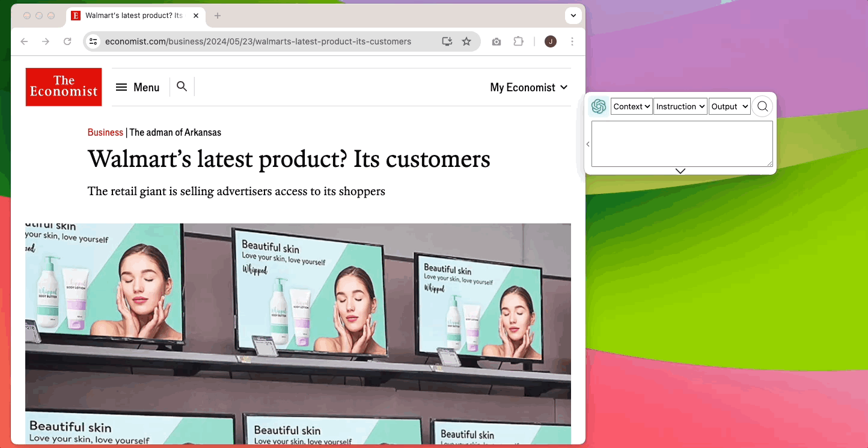The width and height of the screenshot is (868, 448).
Task: Click the article's hero image
Action: pyautogui.click(x=298, y=334)
